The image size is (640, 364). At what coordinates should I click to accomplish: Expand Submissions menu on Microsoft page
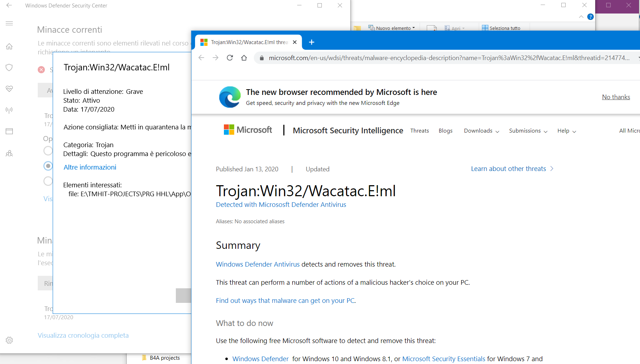tap(528, 131)
